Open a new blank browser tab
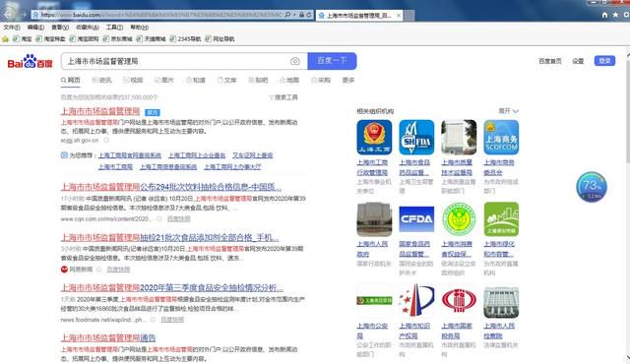This screenshot has height=364, width=630. [x=409, y=16]
